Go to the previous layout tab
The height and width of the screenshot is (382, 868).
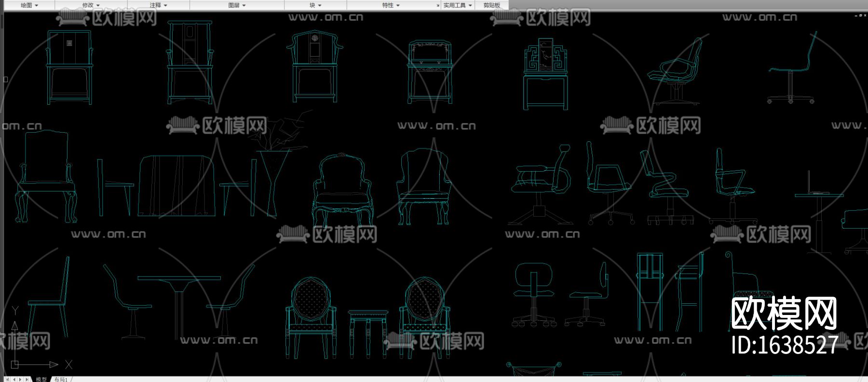[14, 379]
